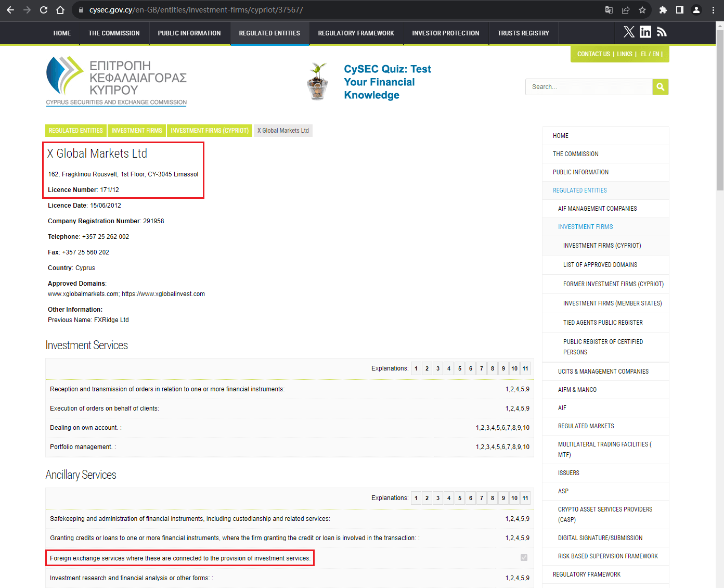Open TRUSTS REGISTRY top menu
The width and height of the screenshot is (724, 588).
pyautogui.click(x=523, y=33)
